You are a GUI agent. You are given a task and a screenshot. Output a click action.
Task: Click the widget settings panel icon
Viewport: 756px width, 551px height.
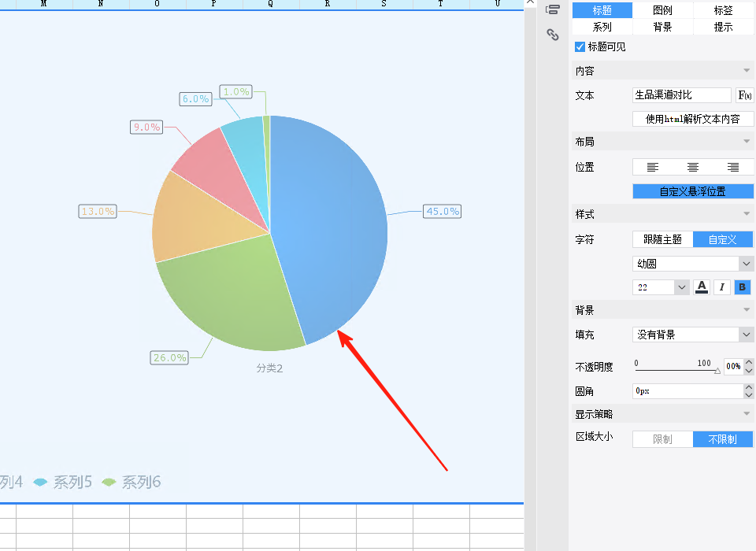(553, 9)
